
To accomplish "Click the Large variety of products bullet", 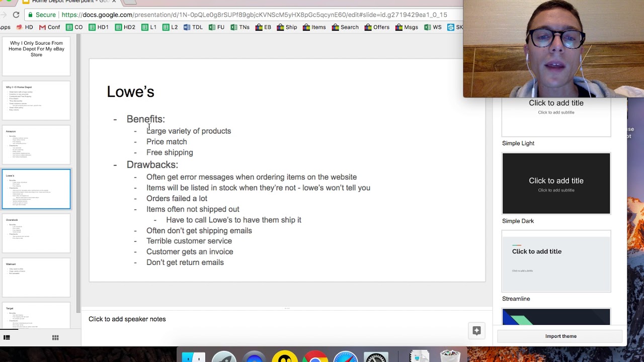I will 189,131.
